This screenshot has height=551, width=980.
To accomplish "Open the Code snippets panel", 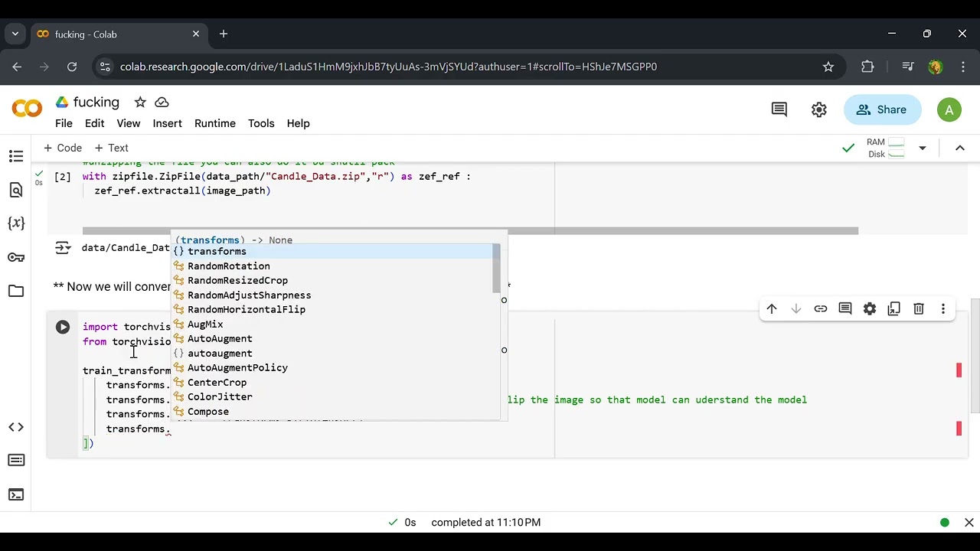I will pyautogui.click(x=16, y=427).
